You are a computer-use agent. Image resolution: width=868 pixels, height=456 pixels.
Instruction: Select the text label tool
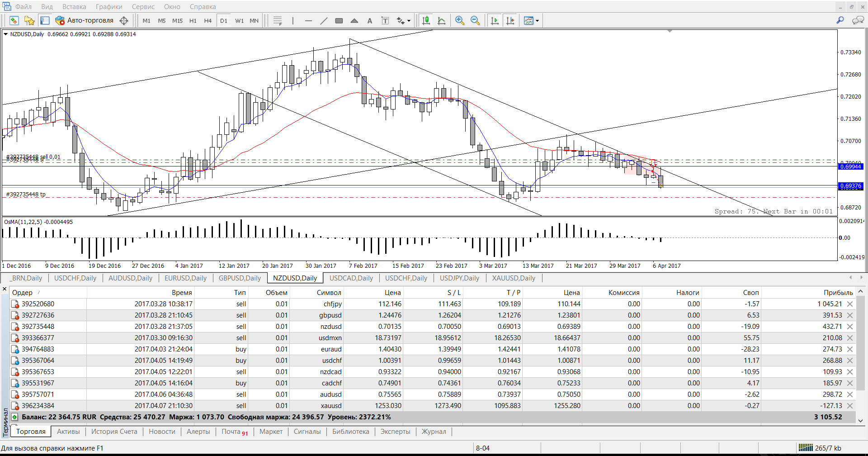[385, 20]
